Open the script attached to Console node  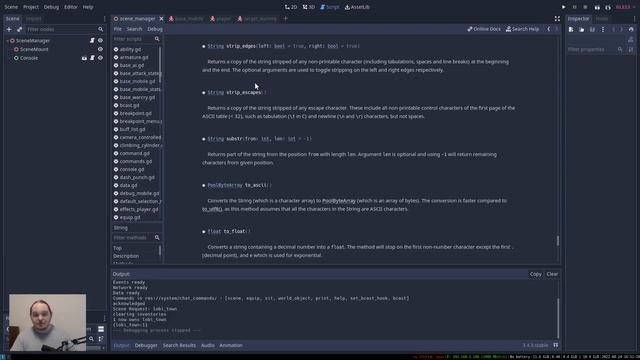(92, 58)
